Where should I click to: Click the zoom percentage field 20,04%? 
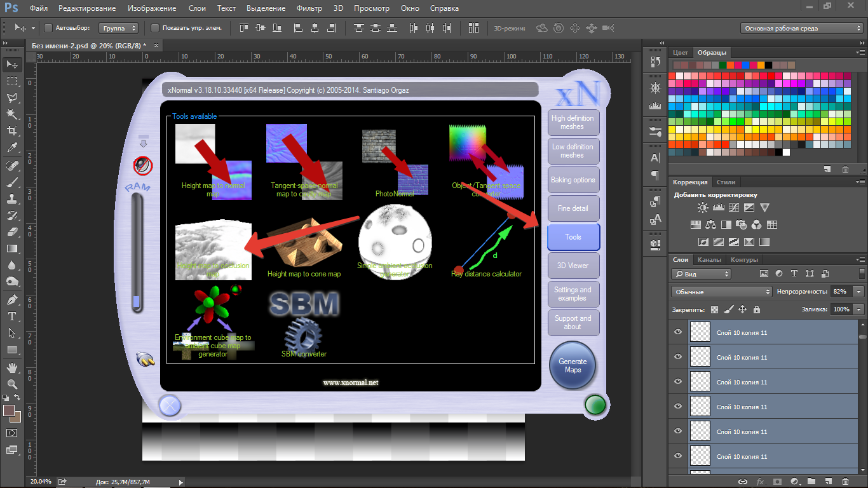(41, 482)
